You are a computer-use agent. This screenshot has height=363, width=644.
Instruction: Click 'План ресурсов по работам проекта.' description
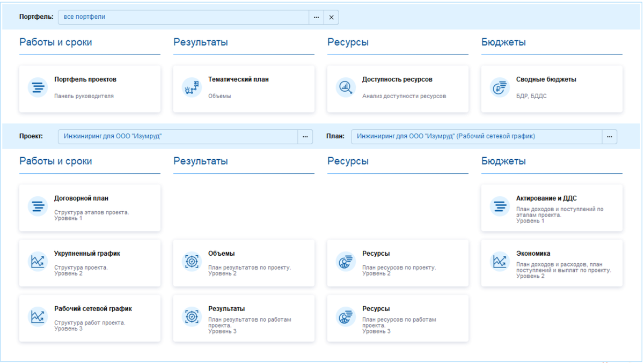click(x=399, y=322)
